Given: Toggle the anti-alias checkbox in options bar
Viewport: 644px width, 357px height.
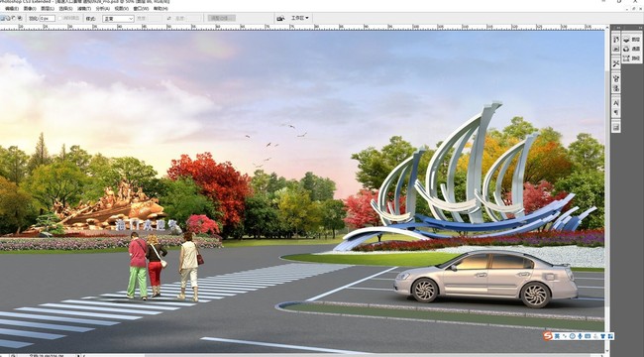Looking at the screenshot, I should (60, 18).
